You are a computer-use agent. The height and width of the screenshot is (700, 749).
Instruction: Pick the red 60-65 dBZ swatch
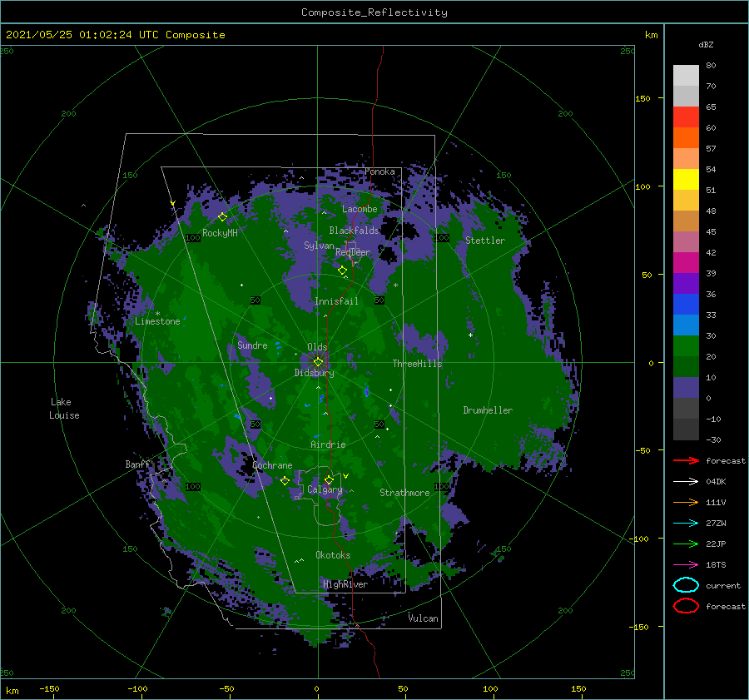(686, 117)
